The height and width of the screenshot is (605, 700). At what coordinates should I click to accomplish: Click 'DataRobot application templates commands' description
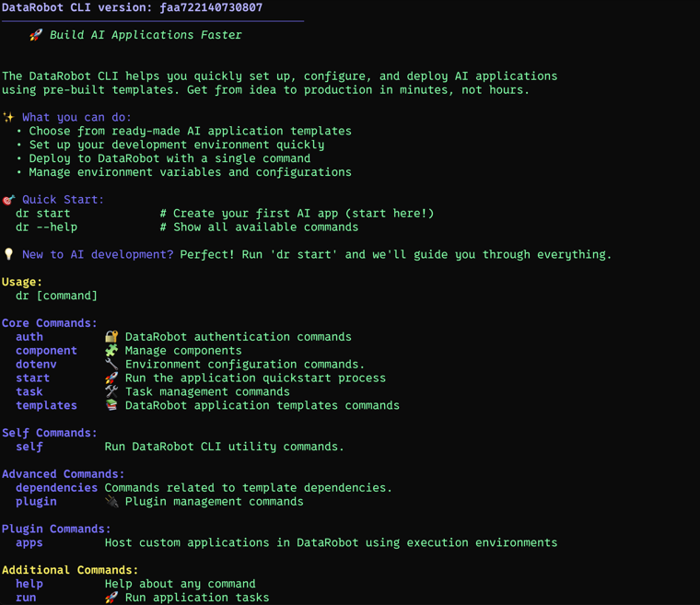pyautogui.click(x=262, y=405)
